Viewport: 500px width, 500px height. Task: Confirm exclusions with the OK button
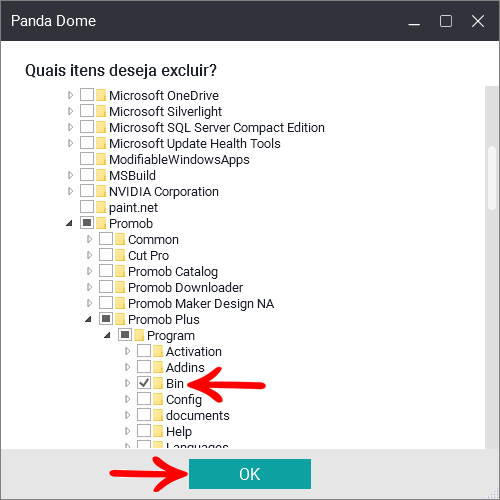click(250, 474)
